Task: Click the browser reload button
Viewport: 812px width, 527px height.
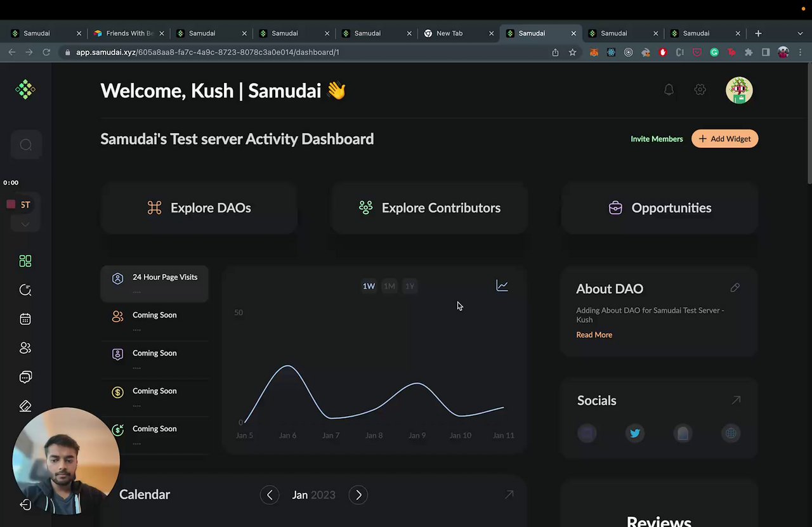Action: click(46, 52)
